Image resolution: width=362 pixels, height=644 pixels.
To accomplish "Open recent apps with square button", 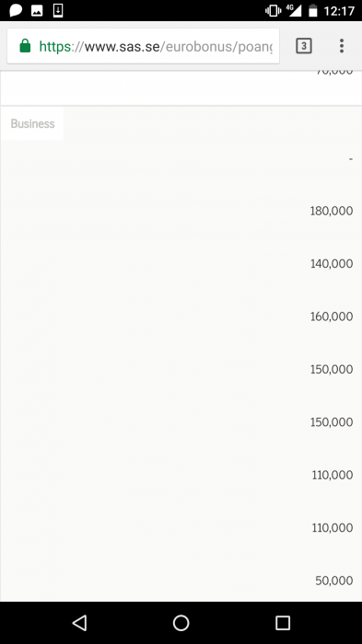I will coord(283,623).
